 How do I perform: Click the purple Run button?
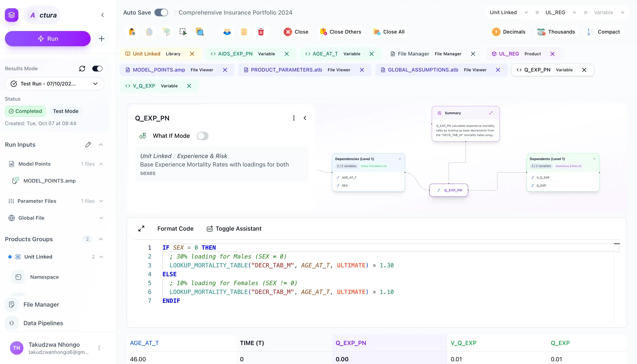click(48, 39)
